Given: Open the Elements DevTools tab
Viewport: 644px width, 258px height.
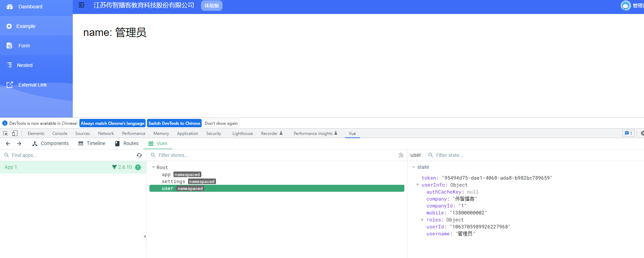Looking at the screenshot, I should 36,134.
